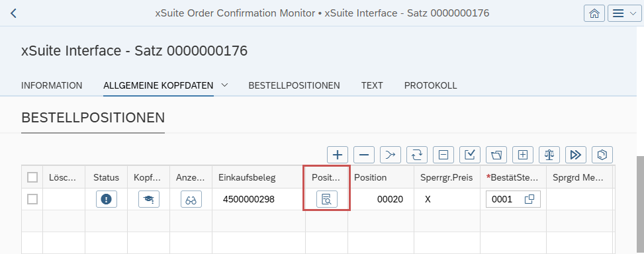Click the balance scales toolbar icon

pos(549,155)
